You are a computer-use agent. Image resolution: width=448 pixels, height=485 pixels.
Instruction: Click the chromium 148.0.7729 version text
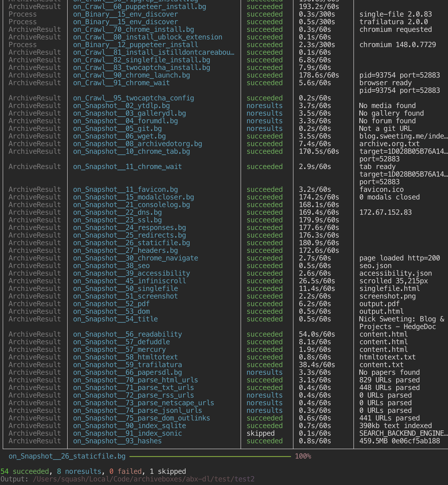tap(397, 45)
